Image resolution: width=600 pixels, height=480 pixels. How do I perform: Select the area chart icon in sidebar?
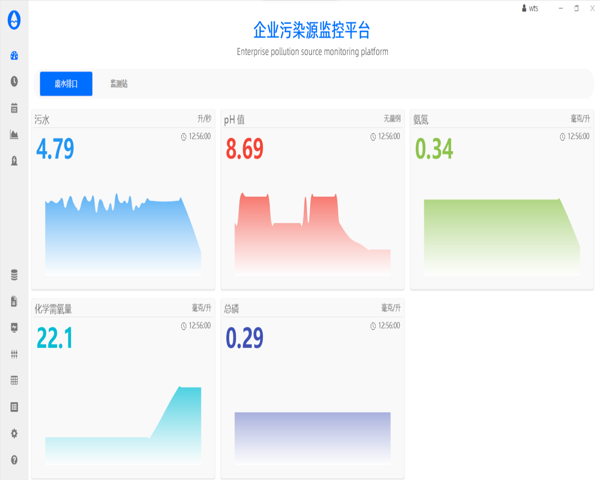point(14,134)
